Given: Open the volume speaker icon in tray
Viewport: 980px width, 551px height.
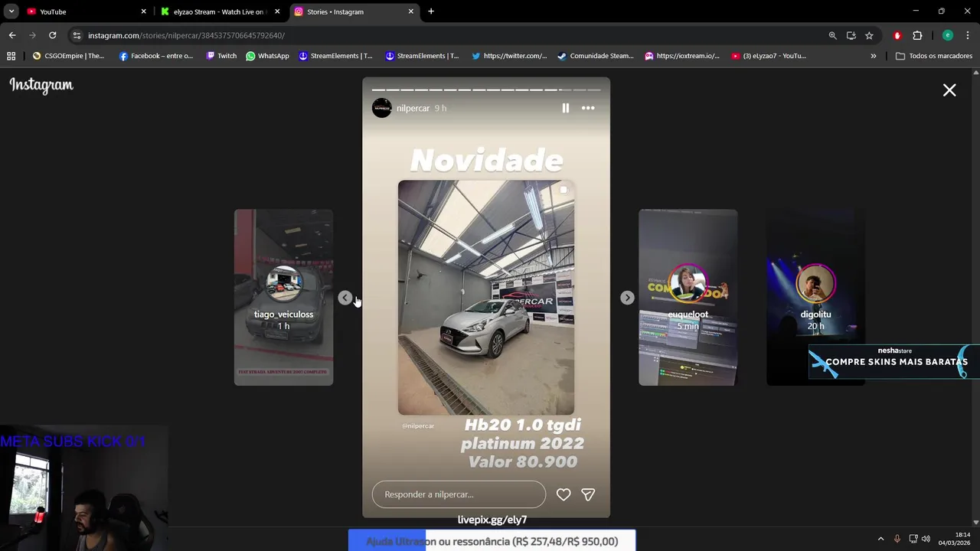Looking at the screenshot, I should 926,539.
